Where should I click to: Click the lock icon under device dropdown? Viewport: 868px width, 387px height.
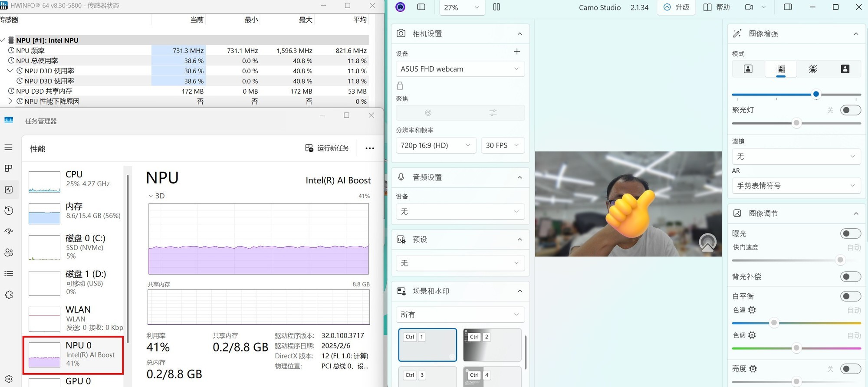coord(400,85)
